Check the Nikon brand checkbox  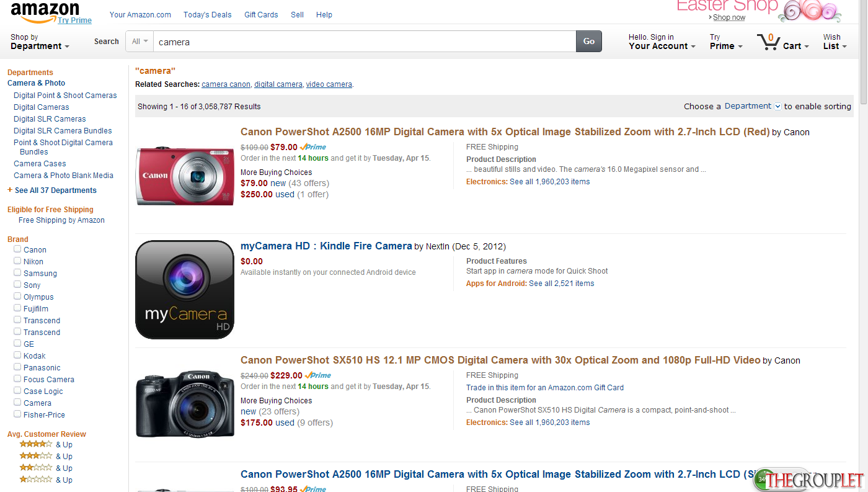tap(17, 261)
